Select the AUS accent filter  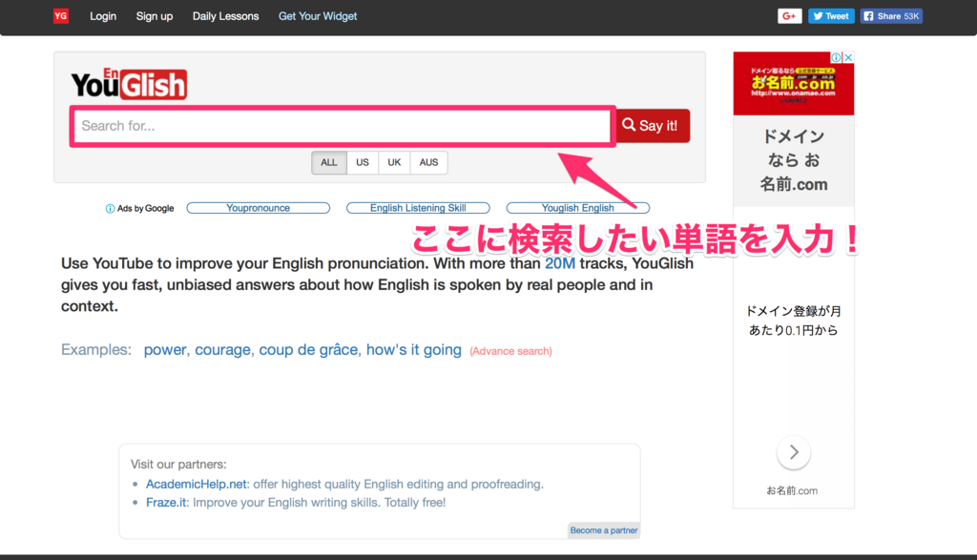428,162
